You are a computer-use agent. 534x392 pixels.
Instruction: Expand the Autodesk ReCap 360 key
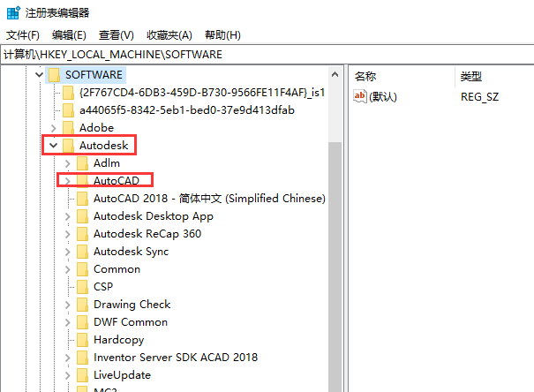(67, 234)
